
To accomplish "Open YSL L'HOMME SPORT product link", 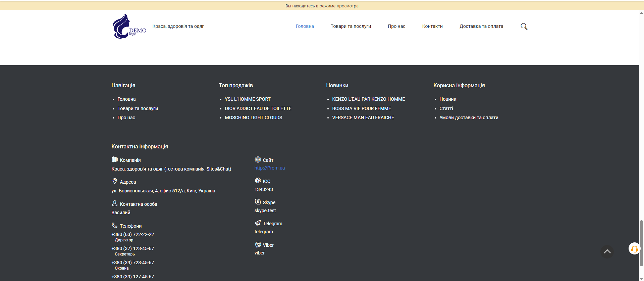I will [248, 99].
